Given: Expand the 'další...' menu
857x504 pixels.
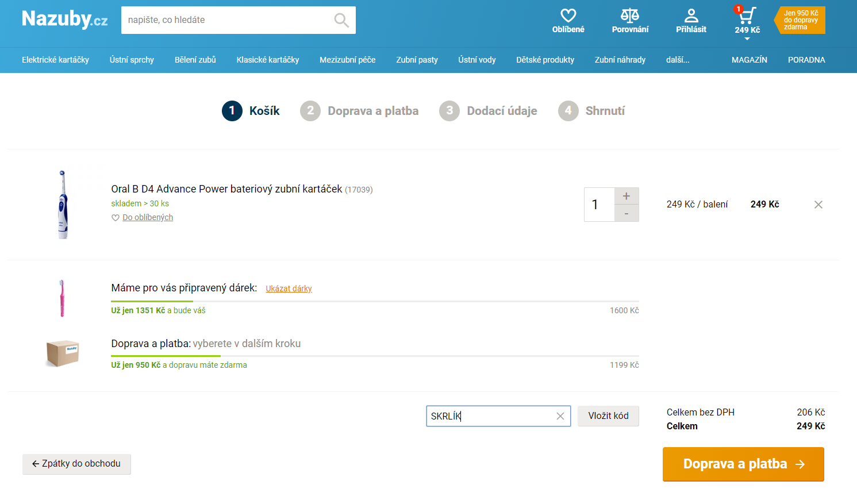Looking at the screenshot, I should tap(678, 60).
